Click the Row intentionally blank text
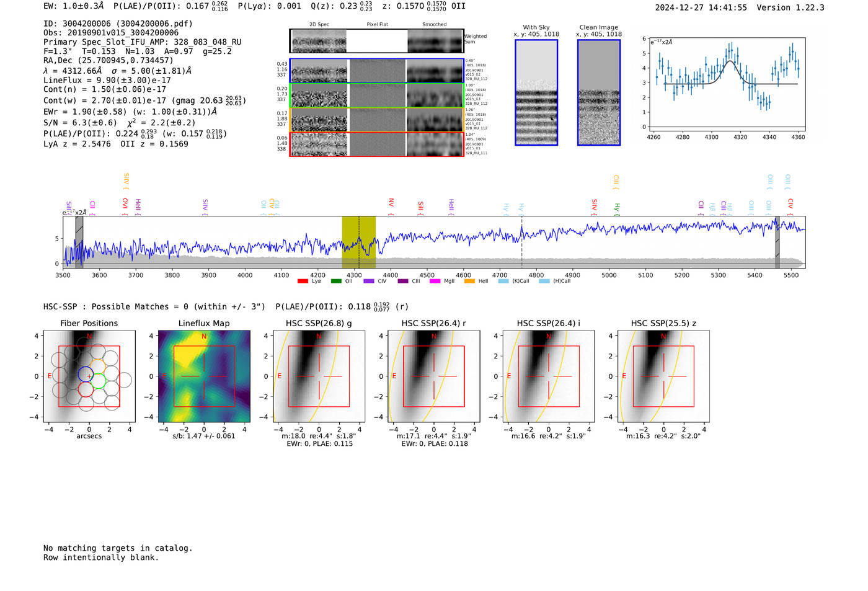Screen dimensions: 868x591 (x=101, y=558)
